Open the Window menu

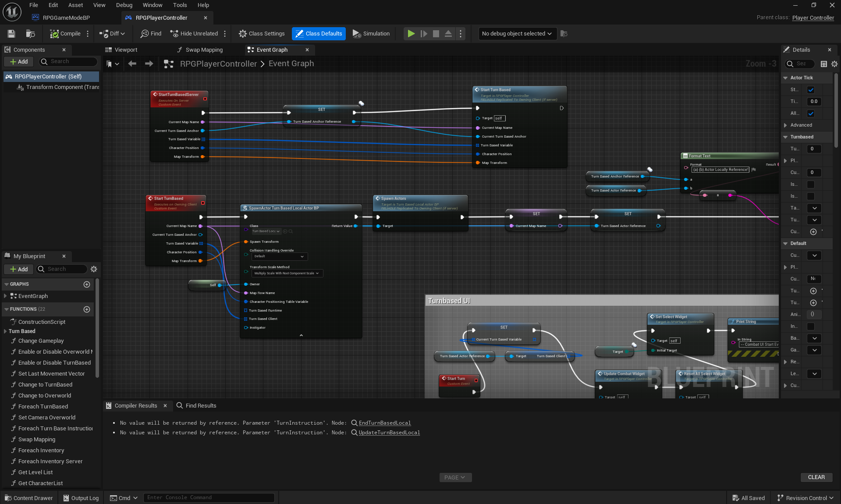pyautogui.click(x=152, y=5)
